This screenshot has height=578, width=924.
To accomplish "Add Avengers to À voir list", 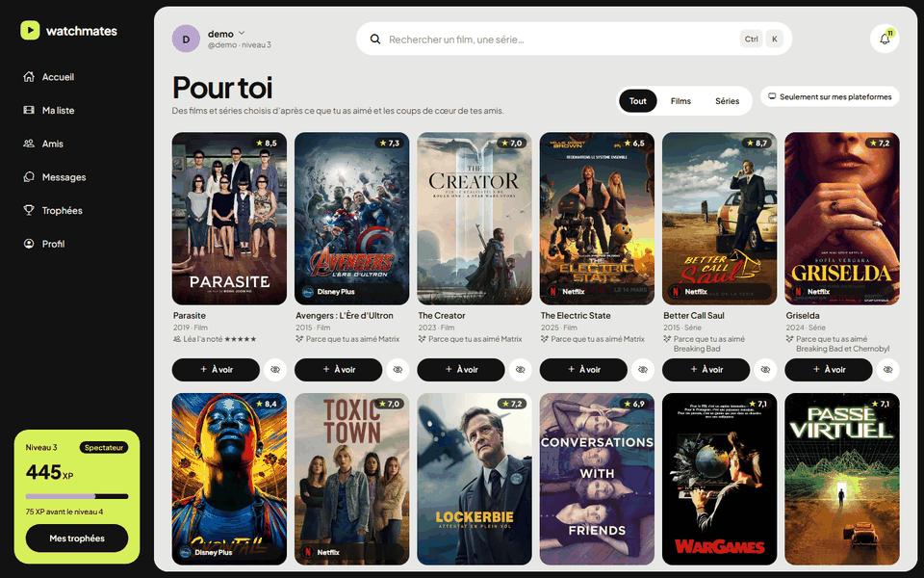I will pos(338,370).
